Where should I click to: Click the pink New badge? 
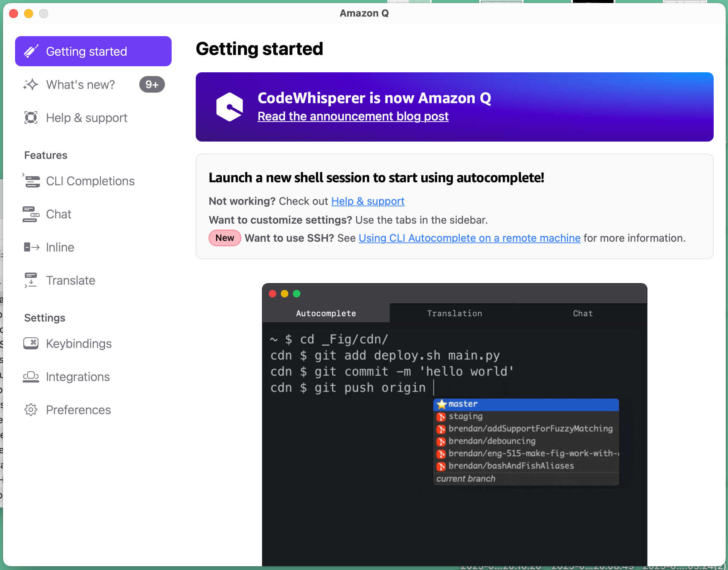coord(225,238)
